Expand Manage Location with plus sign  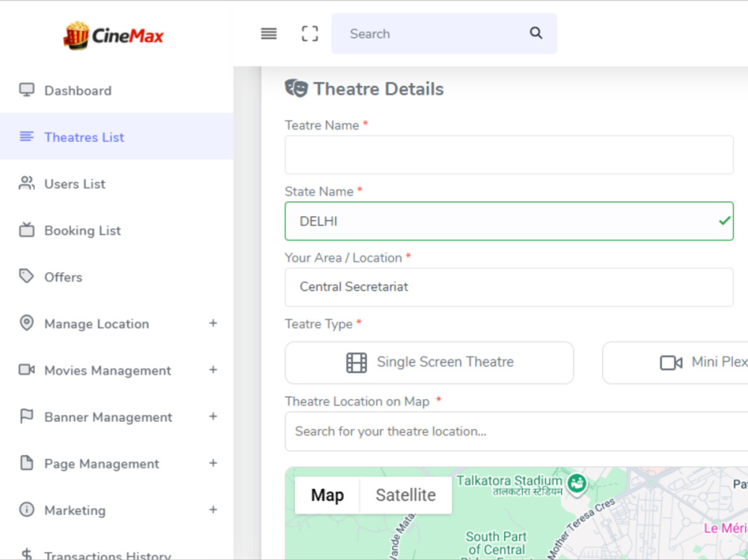click(x=213, y=323)
